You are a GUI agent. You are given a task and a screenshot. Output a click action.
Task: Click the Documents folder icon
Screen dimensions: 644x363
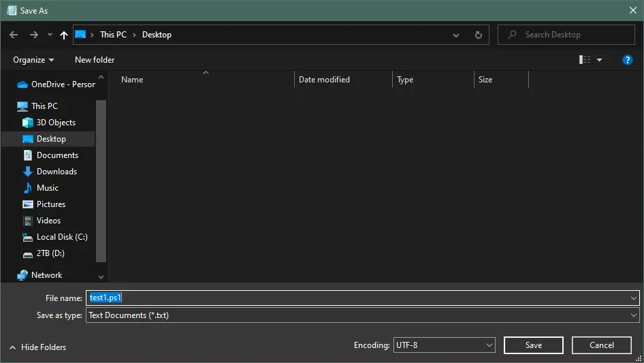(x=27, y=155)
